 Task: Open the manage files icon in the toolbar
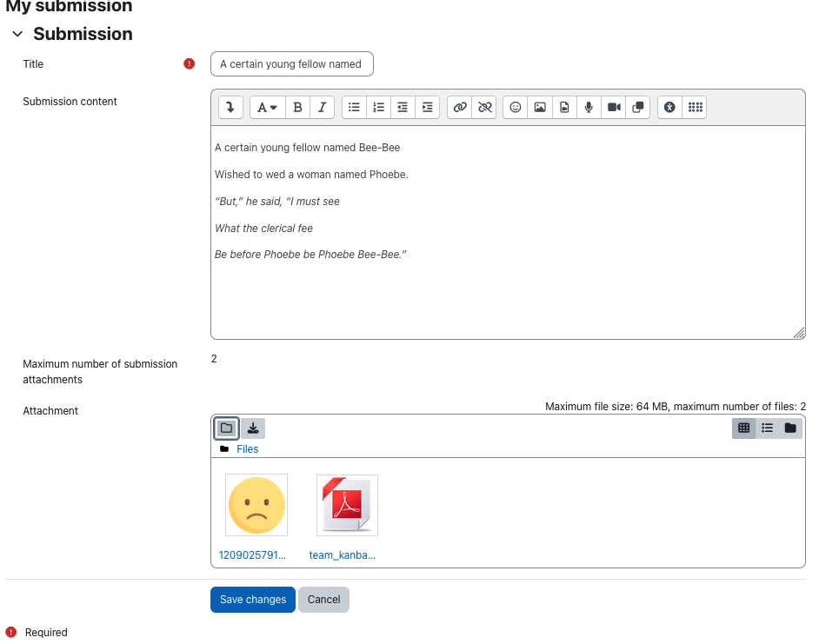638,108
